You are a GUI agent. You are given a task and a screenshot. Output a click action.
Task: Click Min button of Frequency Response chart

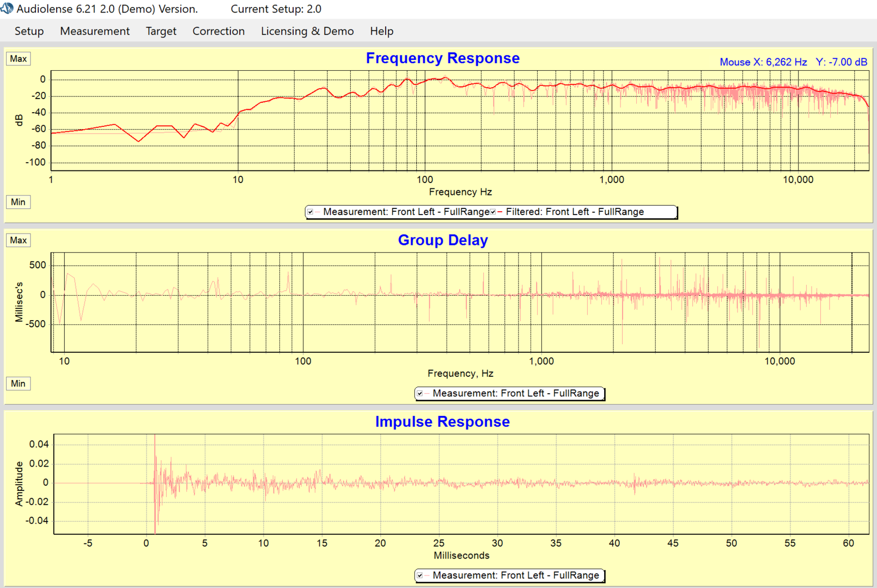point(19,202)
